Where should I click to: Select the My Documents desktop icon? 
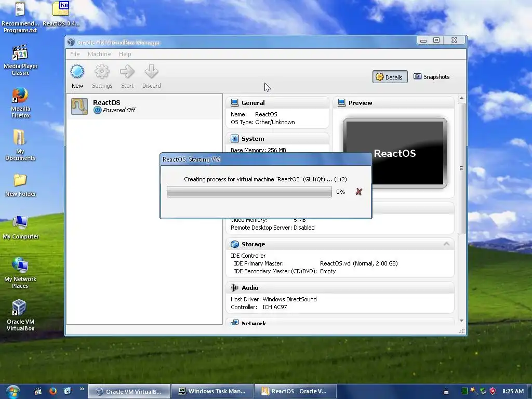pos(20,145)
